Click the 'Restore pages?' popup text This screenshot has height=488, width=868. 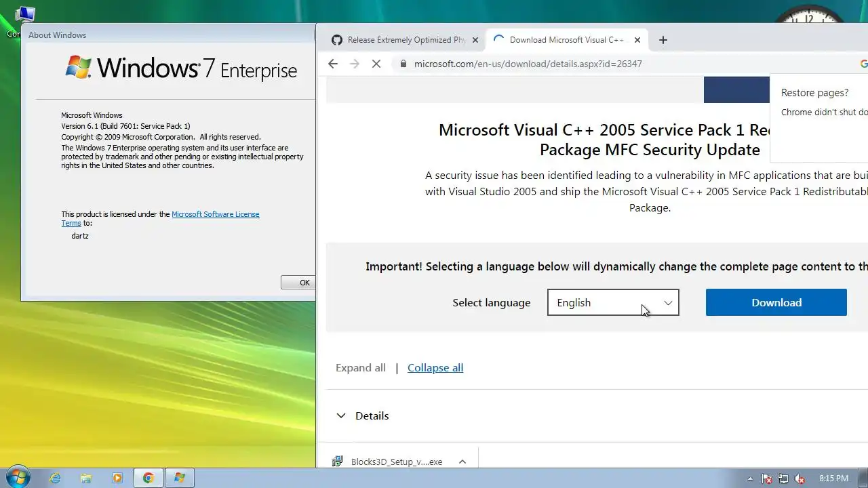814,93
